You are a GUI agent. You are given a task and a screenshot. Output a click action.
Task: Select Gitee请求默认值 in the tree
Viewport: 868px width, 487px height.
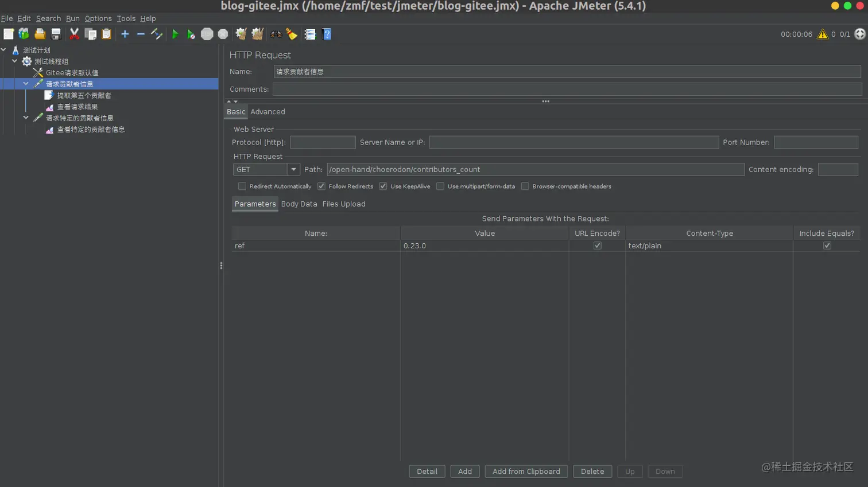72,73
